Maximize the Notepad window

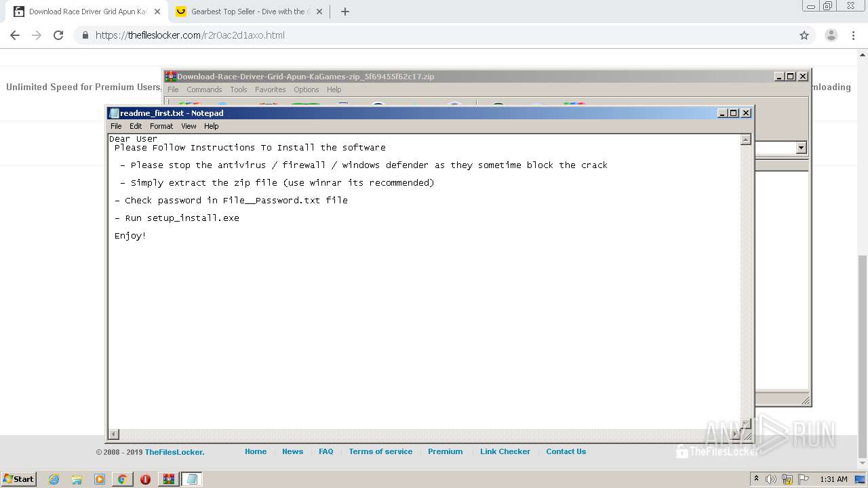734,113
